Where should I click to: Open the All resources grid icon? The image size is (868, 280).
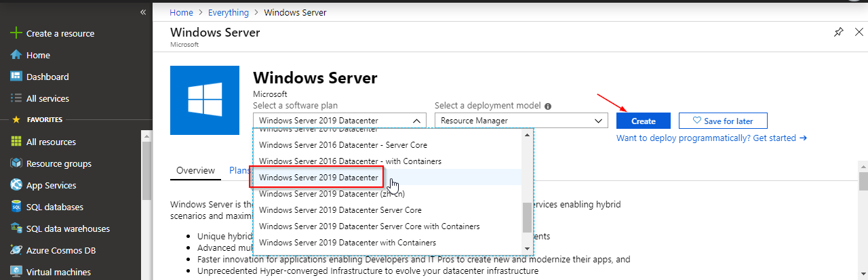[x=16, y=142]
